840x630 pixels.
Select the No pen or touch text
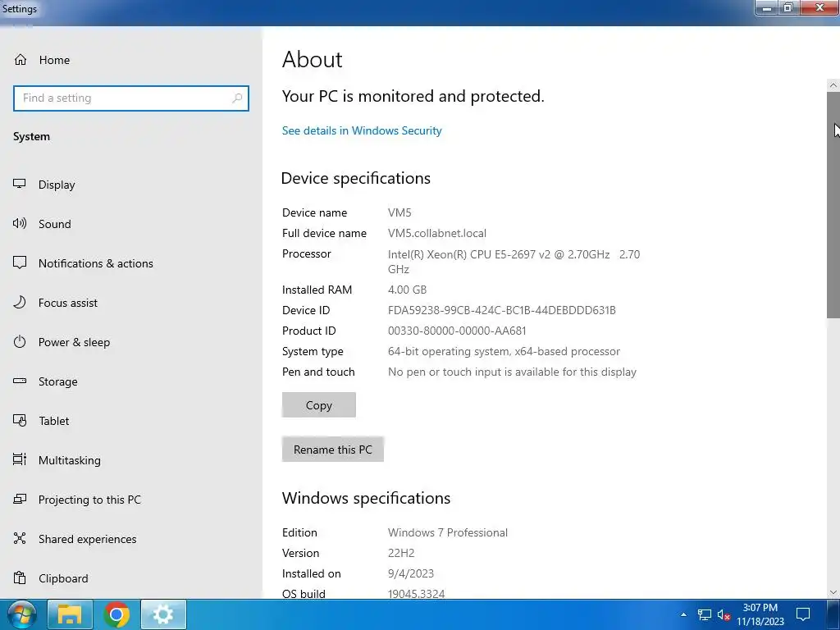pyautogui.click(x=512, y=372)
